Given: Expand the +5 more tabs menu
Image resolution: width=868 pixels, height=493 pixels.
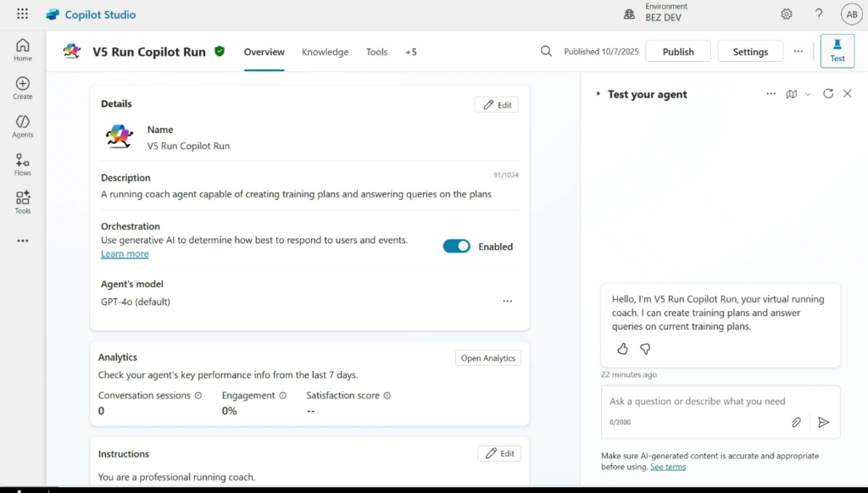Looking at the screenshot, I should click(410, 52).
